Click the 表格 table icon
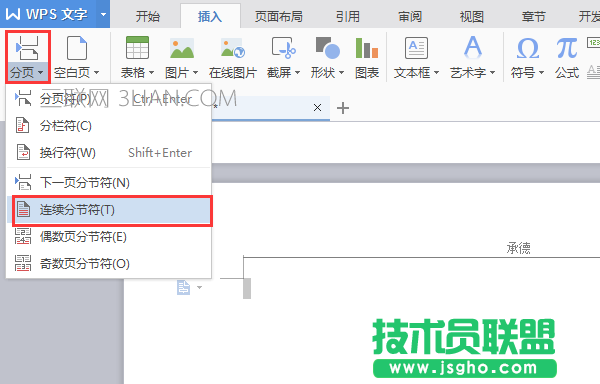The height and width of the screenshot is (384, 600). pyautogui.click(x=137, y=48)
